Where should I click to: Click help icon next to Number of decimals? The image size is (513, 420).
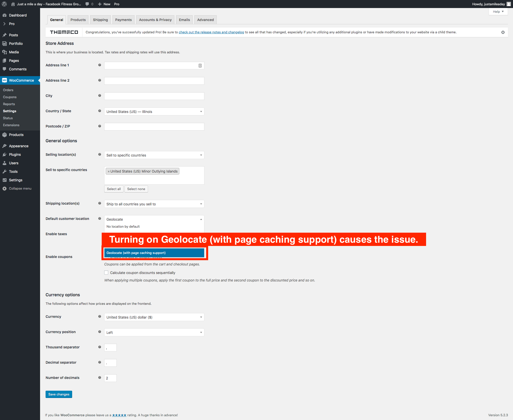(100, 378)
